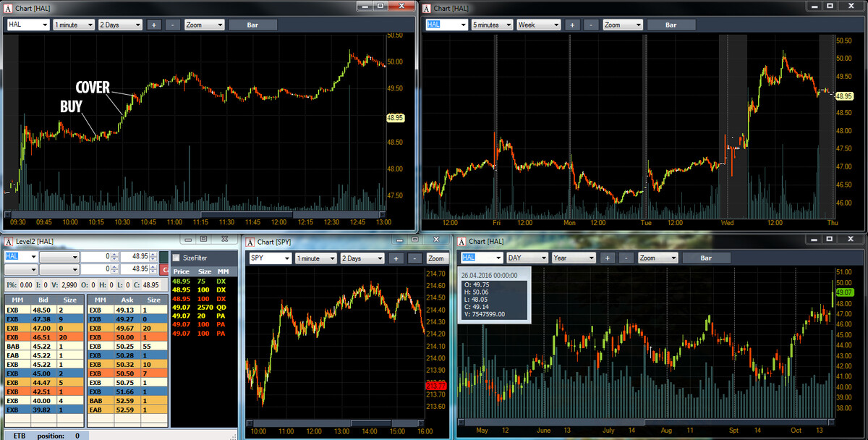Click the Bid column header in Level2
868x440 pixels.
point(43,300)
